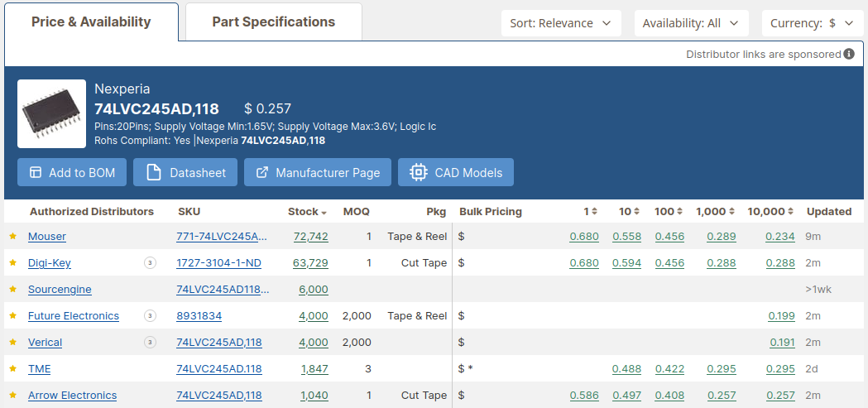Toggle sorting on the 1,000 quantity column
Viewport: 868px width, 408px height.
716,212
